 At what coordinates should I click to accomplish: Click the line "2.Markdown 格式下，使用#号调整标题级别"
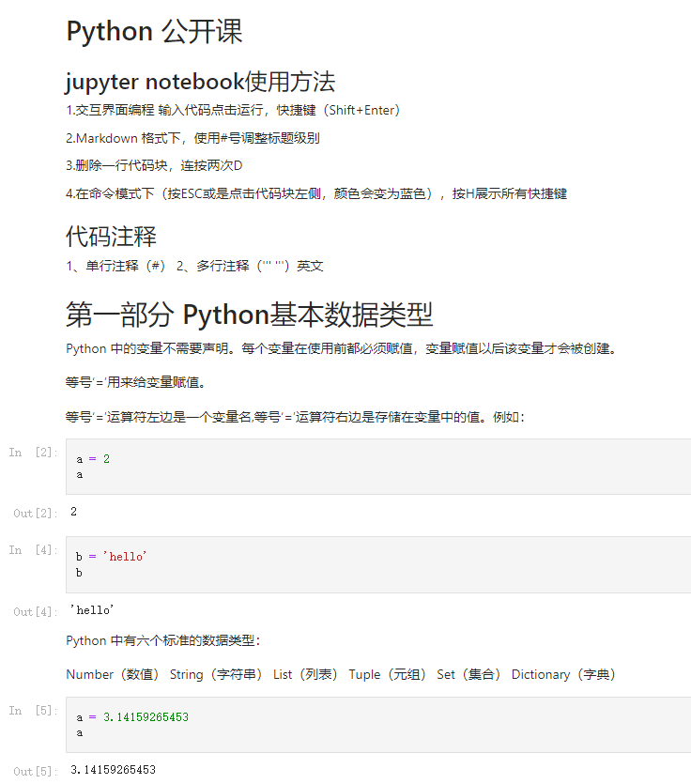[x=192, y=138]
